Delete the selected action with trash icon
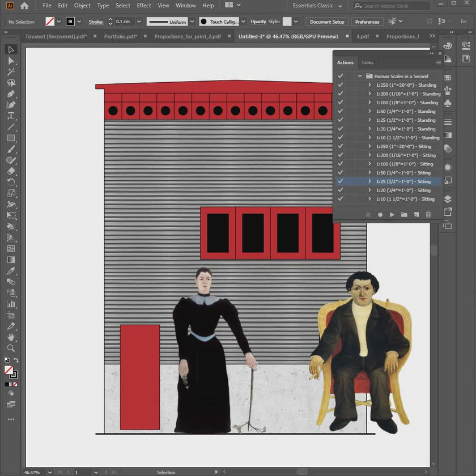This screenshot has width=476, height=476. [428, 215]
